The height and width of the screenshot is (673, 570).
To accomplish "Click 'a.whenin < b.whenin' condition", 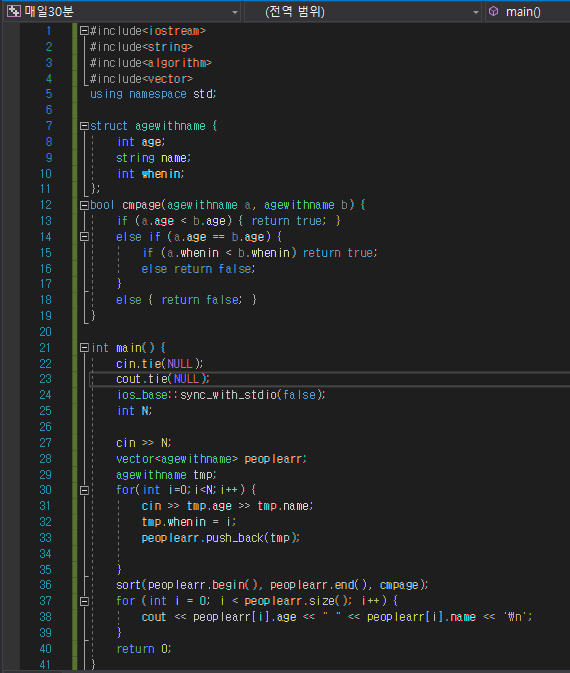I will pyautogui.click(x=228, y=253).
